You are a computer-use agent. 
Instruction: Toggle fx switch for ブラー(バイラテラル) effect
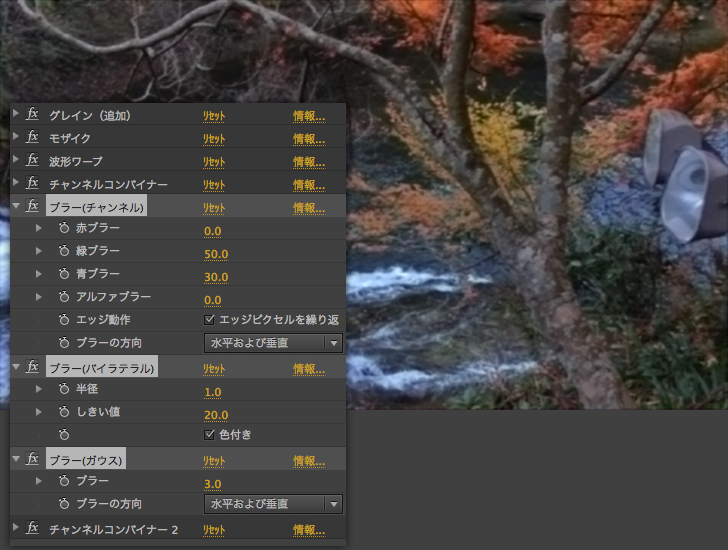(x=32, y=368)
